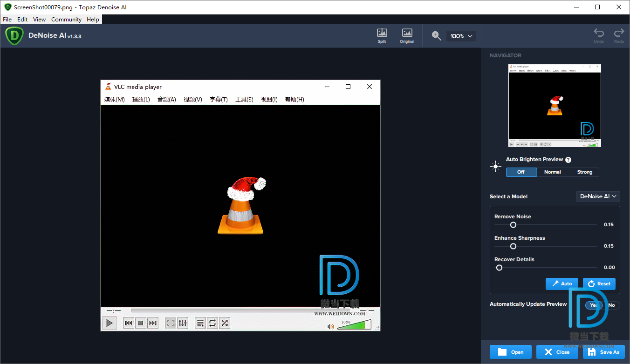630x364 pixels.
Task: Save the image with Save As
Action: point(604,352)
